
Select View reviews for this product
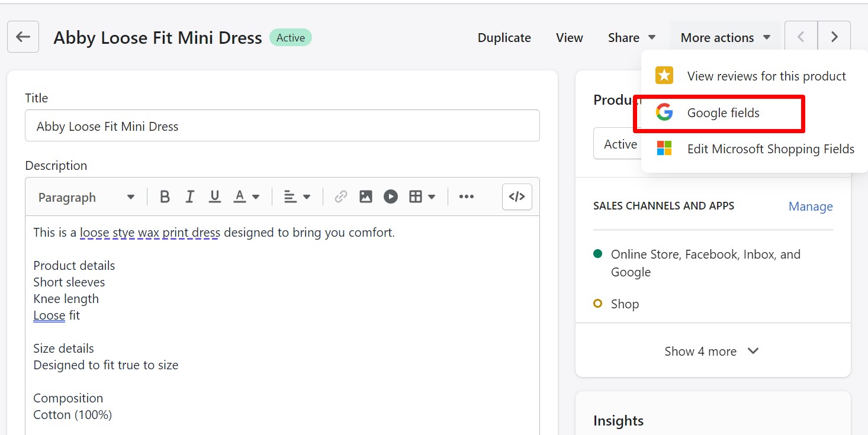[x=754, y=76]
